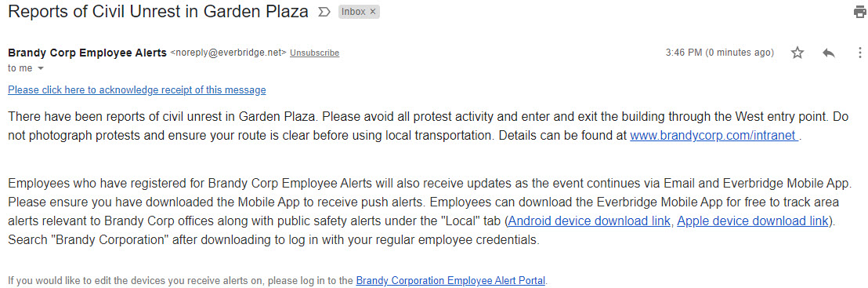Click the paragraph about West entry point
The image size is (868, 288).
pos(429,126)
